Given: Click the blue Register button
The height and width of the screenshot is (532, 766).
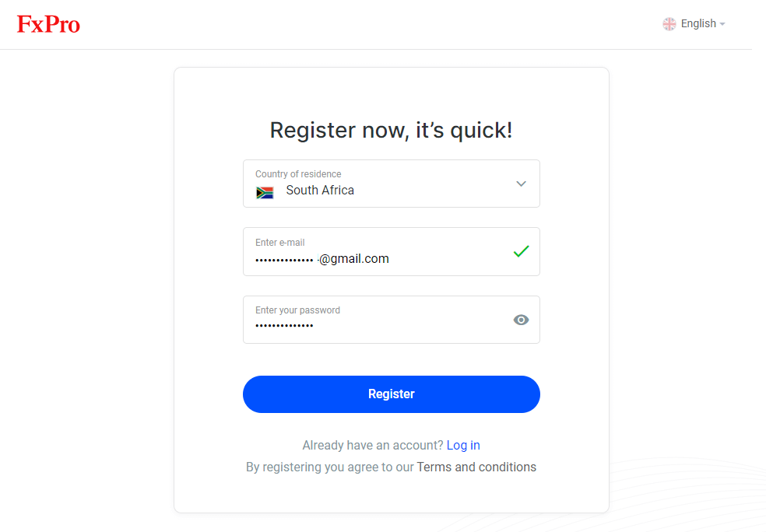Looking at the screenshot, I should point(392,394).
